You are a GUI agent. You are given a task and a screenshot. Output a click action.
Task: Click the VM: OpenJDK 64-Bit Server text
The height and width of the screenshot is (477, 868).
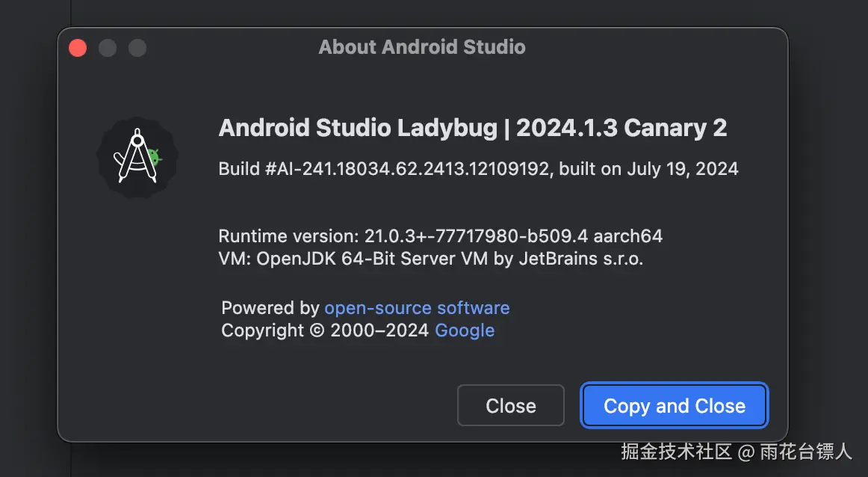click(359, 259)
